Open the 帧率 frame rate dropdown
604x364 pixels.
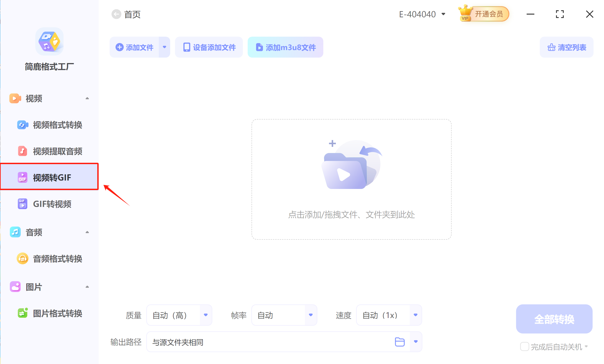click(310, 315)
